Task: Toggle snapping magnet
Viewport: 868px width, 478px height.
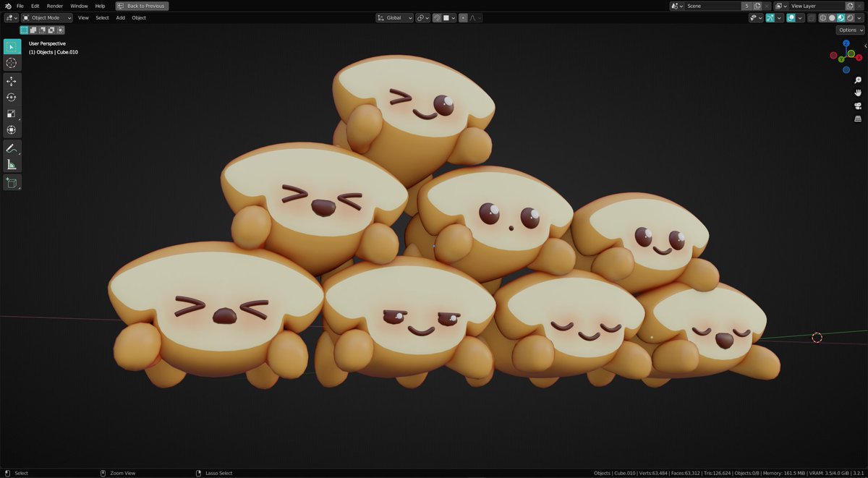Action: pos(437,17)
